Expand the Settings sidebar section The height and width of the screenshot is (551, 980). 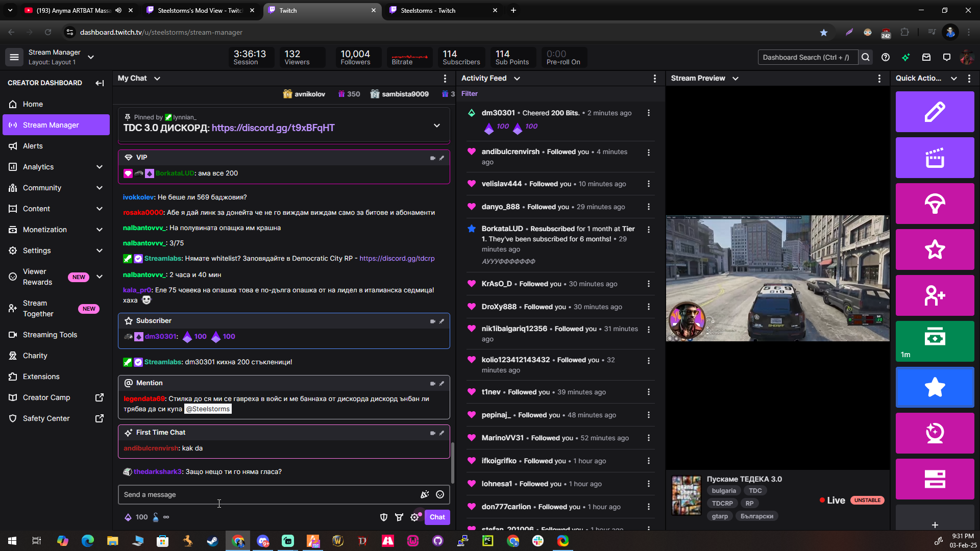[x=100, y=251]
